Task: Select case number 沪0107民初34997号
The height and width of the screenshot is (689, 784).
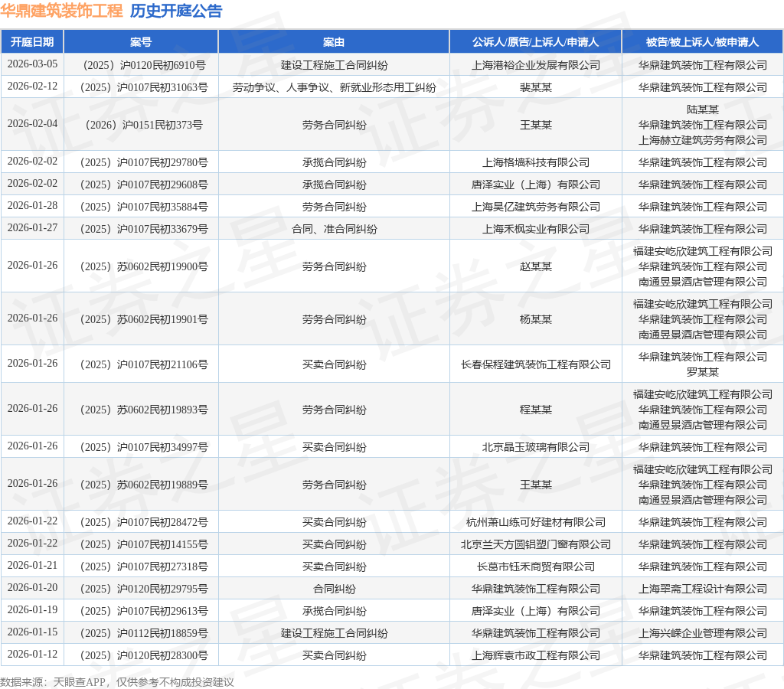Action: (145, 446)
